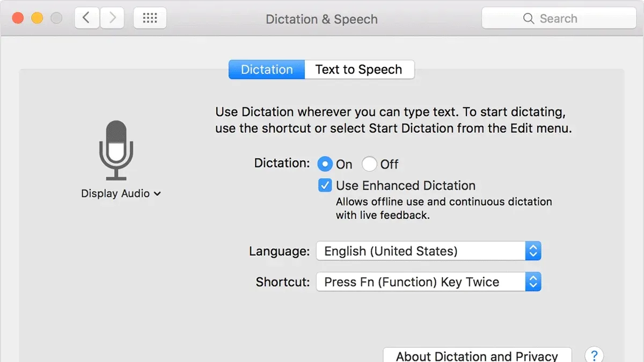Viewport: 644px width, 362px height.
Task: Go forward with the right chevron button
Action: tap(112, 18)
